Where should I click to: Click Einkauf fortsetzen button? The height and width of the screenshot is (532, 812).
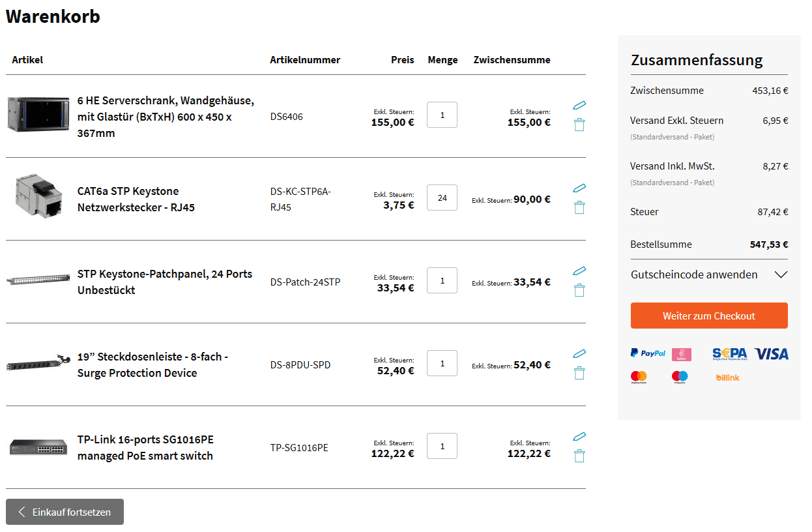[x=65, y=512]
